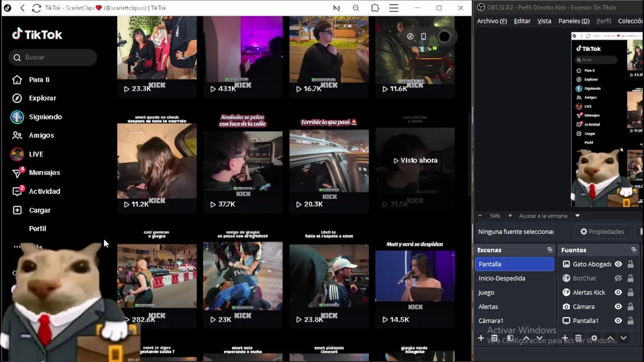Open Siguiendo feed
The image size is (644, 362).
(45, 117)
